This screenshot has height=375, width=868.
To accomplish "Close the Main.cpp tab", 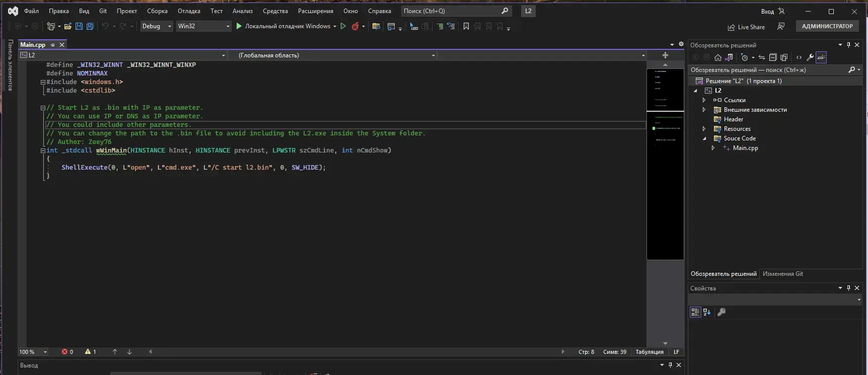I will (x=62, y=45).
